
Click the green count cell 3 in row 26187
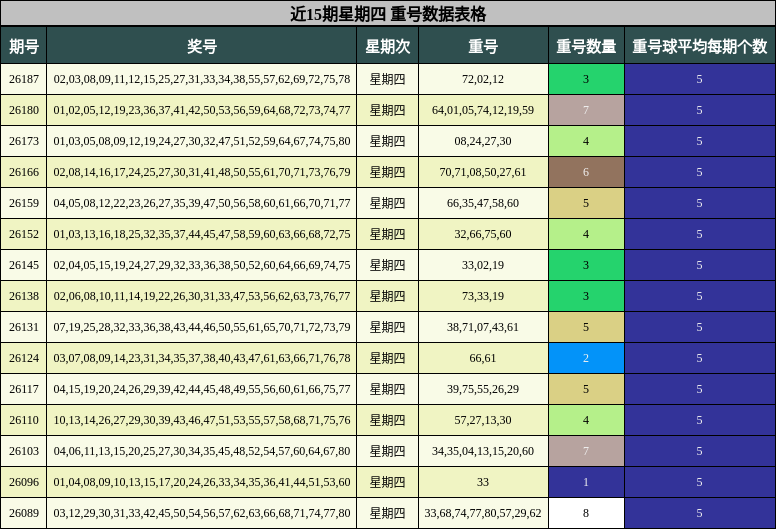click(x=586, y=79)
